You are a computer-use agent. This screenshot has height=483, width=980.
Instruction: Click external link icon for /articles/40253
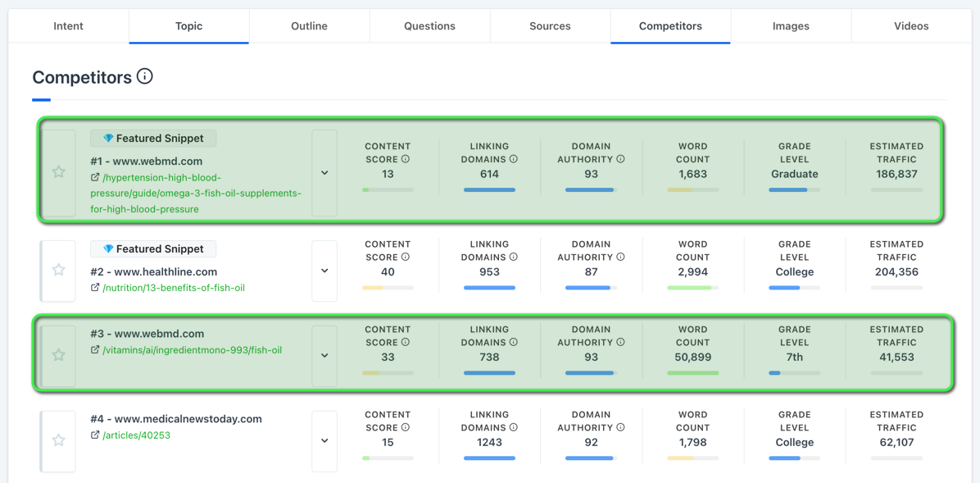pyautogui.click(x=95, y=435)
